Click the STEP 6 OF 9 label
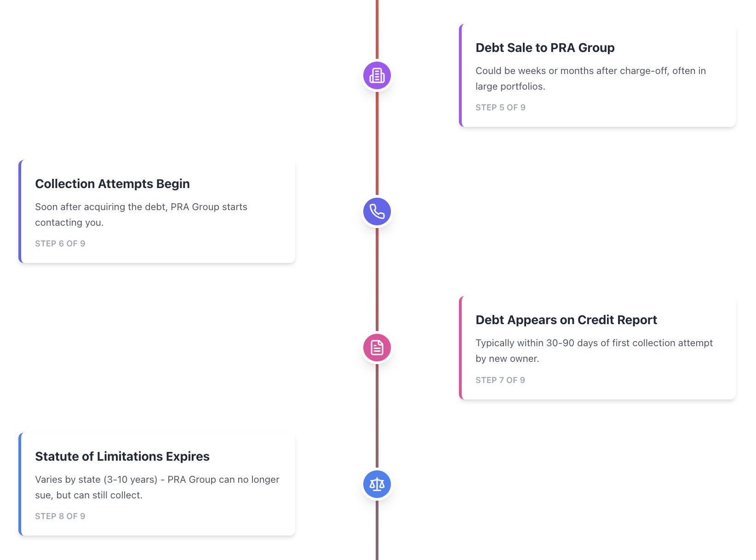 coord(60,244)
